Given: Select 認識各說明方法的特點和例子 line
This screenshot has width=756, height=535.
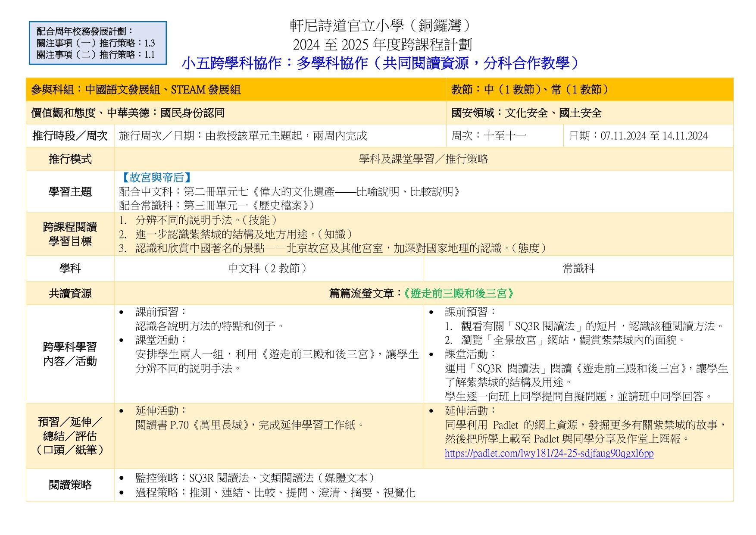Looking at the screenshot, I should pos(210,326).
